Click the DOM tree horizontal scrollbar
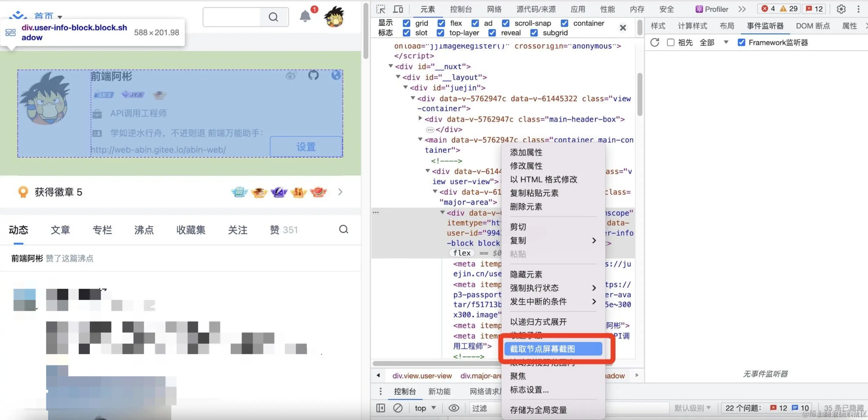The width and height of the screenshot is (868, 420). point(435,363)
